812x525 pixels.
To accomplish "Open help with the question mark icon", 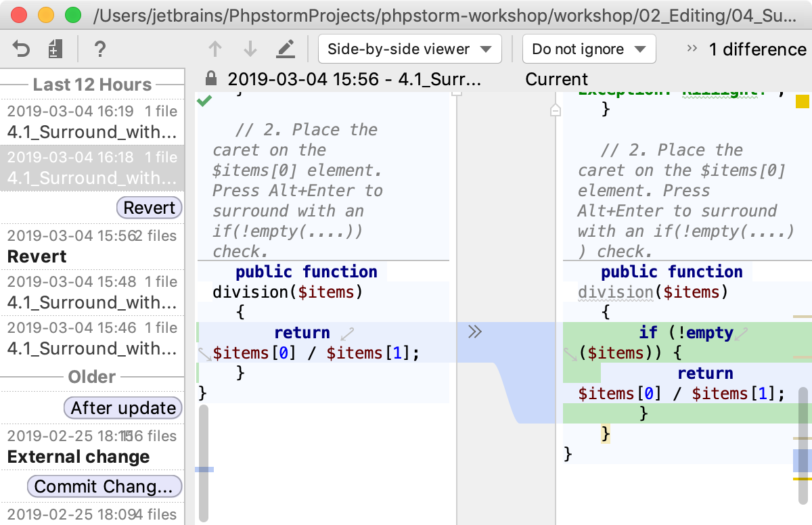I will [x=99, y=49].
